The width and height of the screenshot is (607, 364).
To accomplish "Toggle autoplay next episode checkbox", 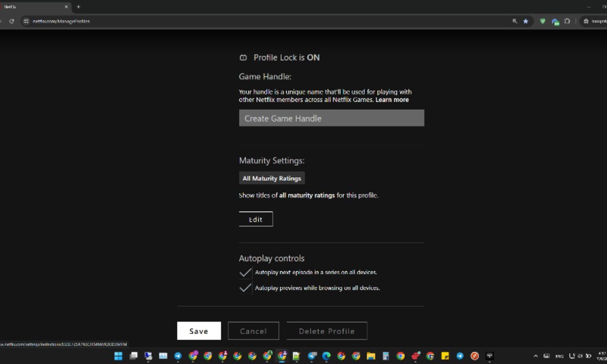I will 245,273.
